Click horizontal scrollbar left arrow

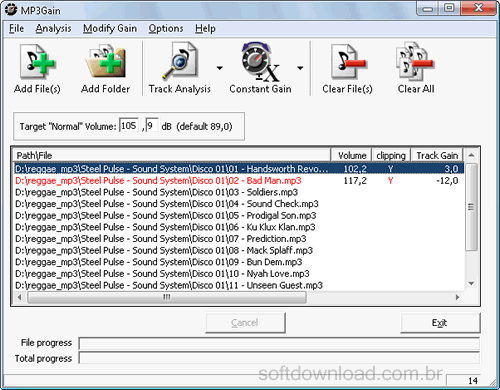point(19,297)
